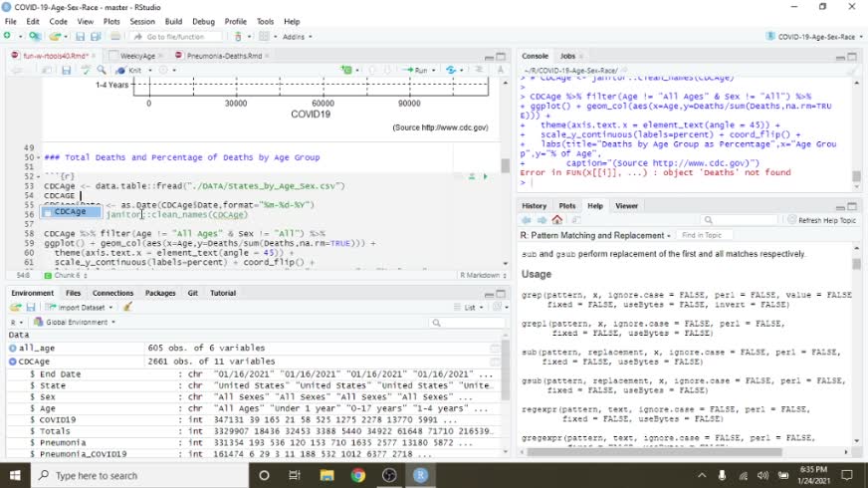Click the Cortana circle icon
This screenshot has width=868, height=488.
264,475
